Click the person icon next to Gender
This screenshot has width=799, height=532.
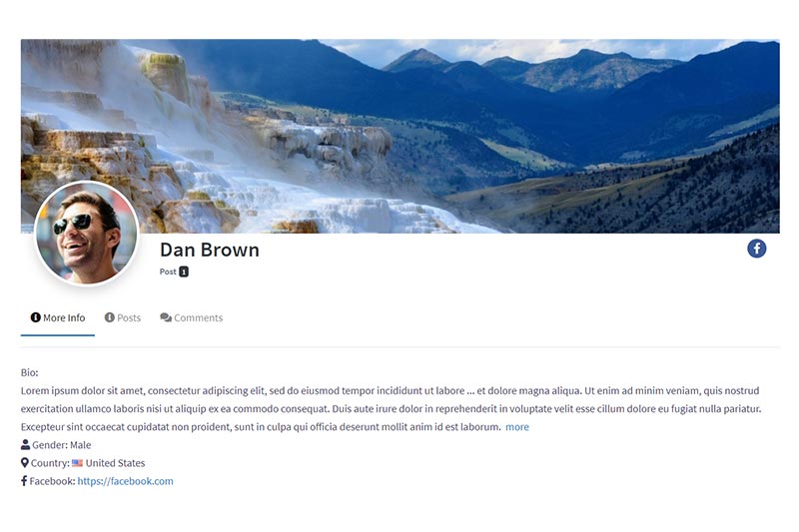click(26, 444)
